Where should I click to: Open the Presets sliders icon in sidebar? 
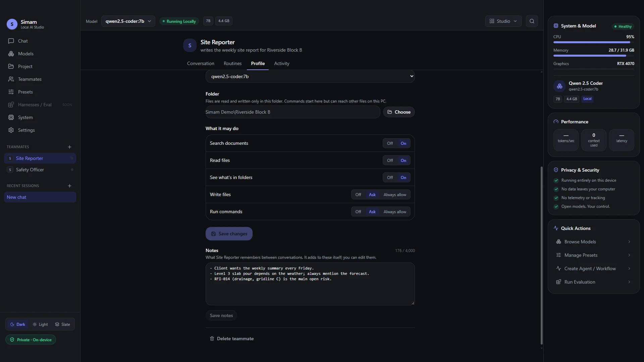[11, 92]
